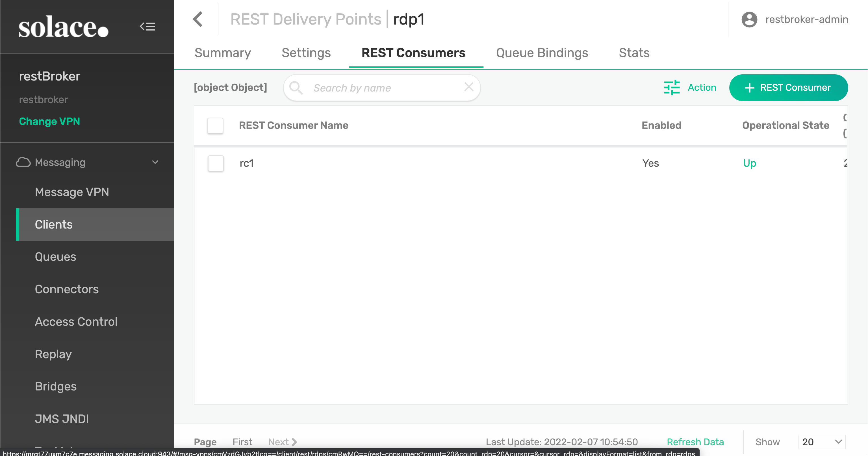
Task: Switch to the Queue Bindings tab
Action: click(542, 53)
